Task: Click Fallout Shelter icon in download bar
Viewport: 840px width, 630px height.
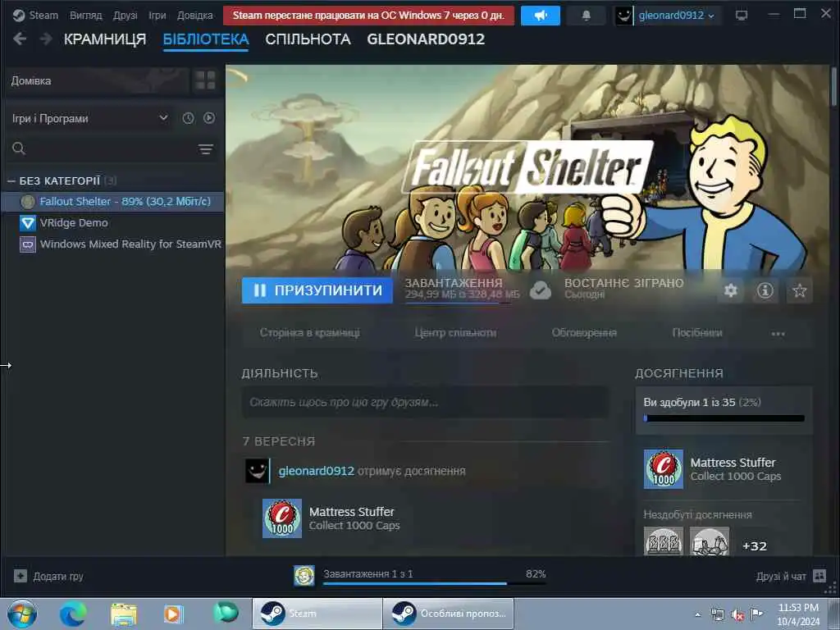Action: click(x=304, y=576)
